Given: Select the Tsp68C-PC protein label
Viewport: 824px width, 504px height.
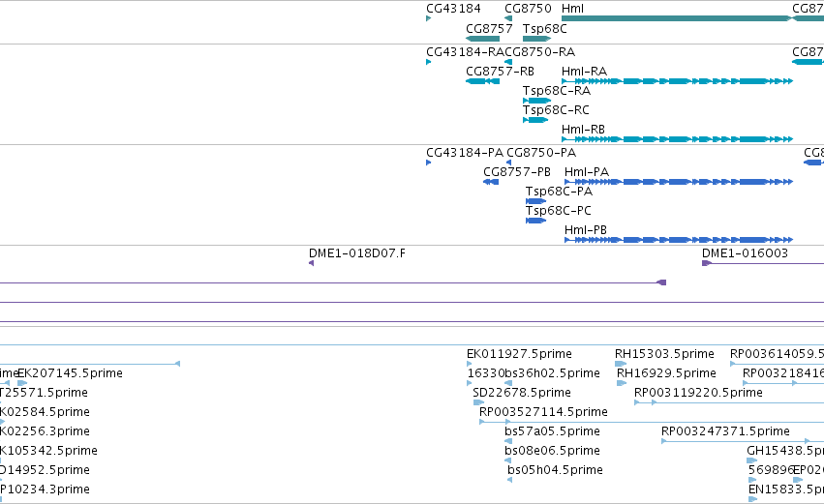Looking at the screenshot, I should click(x=558, y=211).
